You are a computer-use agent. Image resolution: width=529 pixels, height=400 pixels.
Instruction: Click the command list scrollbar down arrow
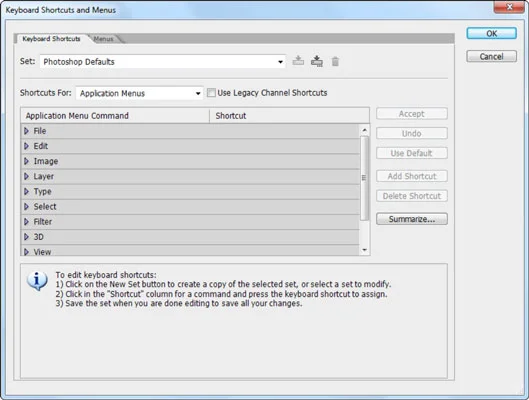364,250
